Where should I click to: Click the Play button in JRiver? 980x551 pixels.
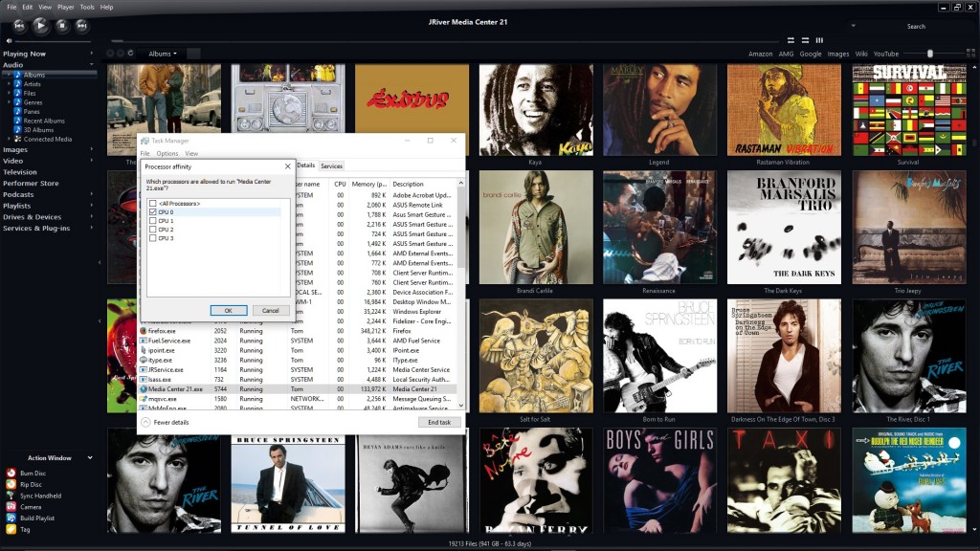(x=40, y=25)
